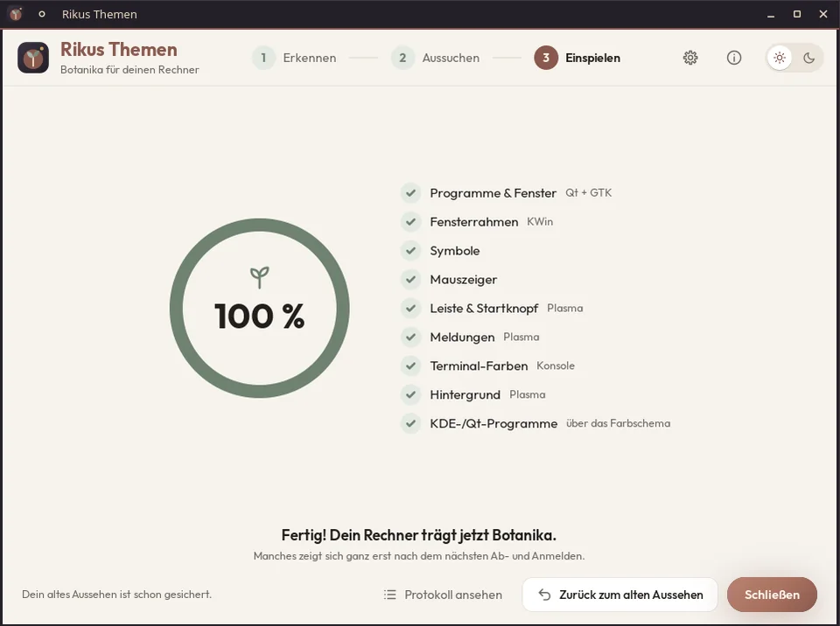Image resolution: width=840 pixels, height=626 pixels.
Task: Click the 'Rikus Themen' header title
Action: click(x=118, y=49)
